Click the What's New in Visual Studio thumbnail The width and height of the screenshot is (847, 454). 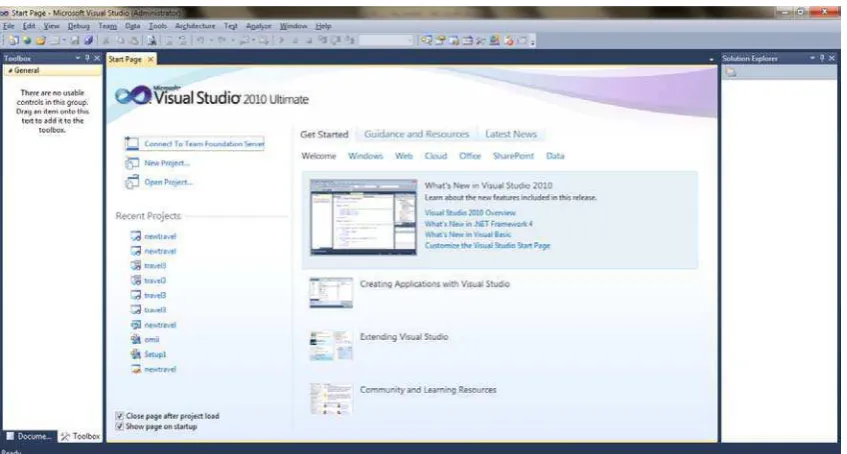[x=363, y=217]
